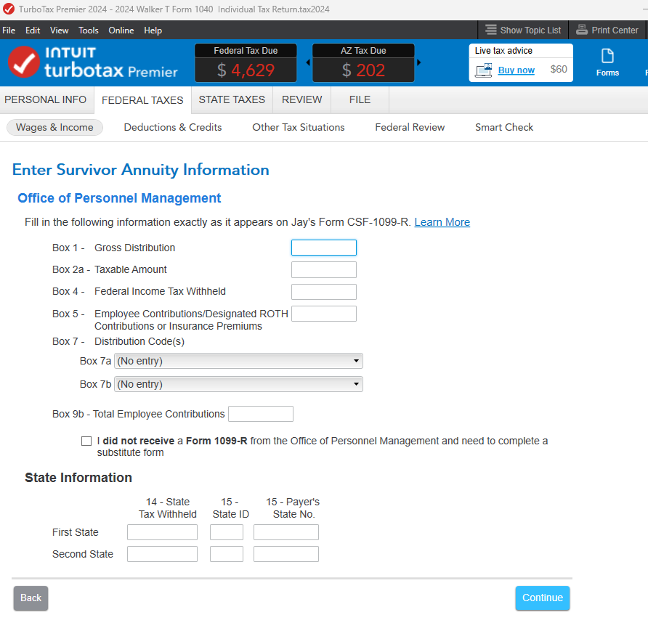The image size is (648, 644).
Task: Switch to the PERSONAL INFO tab
Action: tap(46, 99)
